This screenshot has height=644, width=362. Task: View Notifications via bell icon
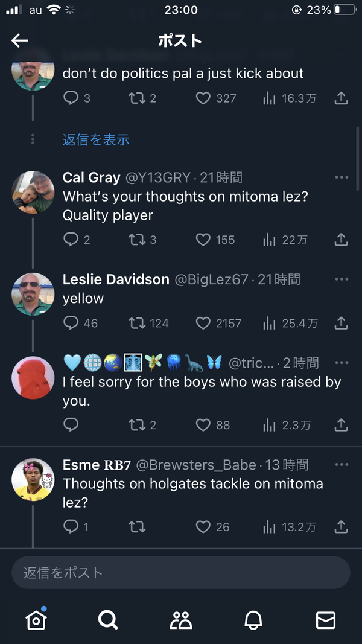(x=253, y=619)
